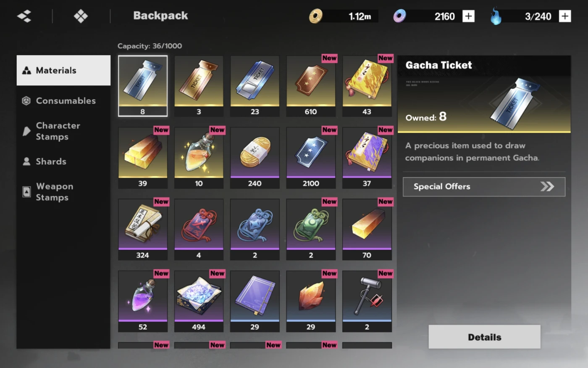Select the hammer item with count 2
The image size is (588, 368).
click(367, 301)
